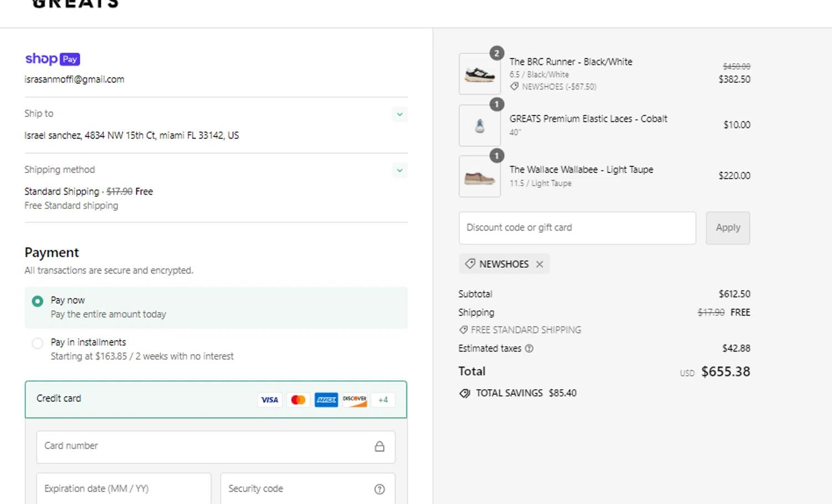Viewport: 832px width, 504px height.
Task: Expand the Ship to section
Action: click(399, 114)
